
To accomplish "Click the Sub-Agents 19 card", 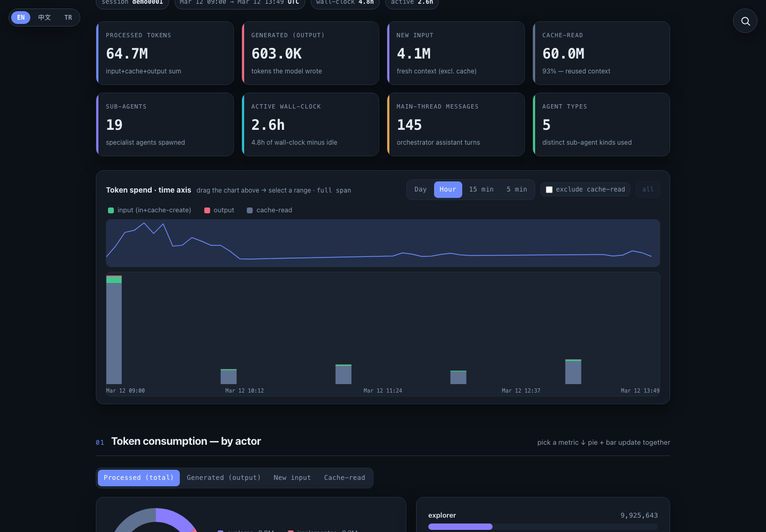I will tap(165, 124).
